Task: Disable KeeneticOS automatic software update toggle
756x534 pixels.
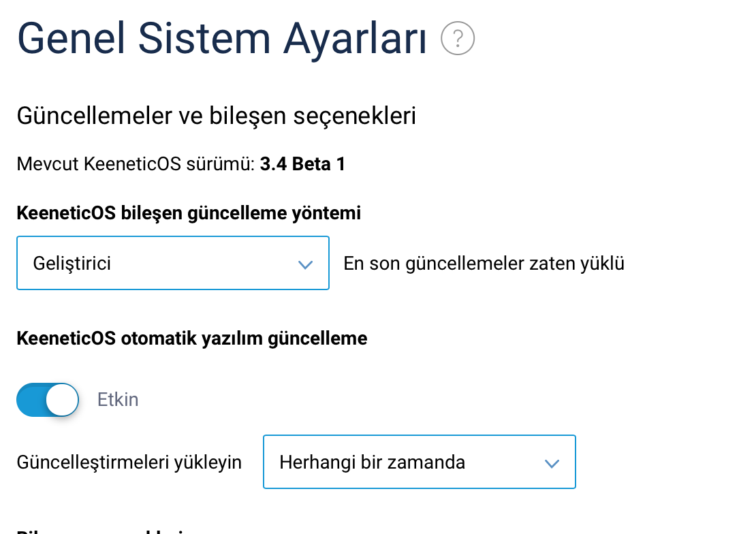Action: point(48,400)
